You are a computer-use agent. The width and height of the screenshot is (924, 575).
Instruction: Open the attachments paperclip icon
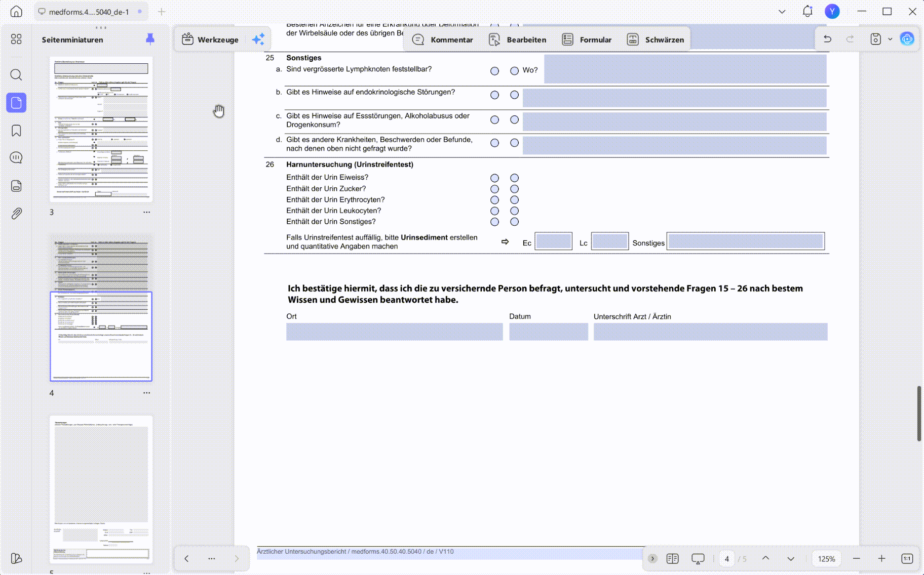[16, 214]
